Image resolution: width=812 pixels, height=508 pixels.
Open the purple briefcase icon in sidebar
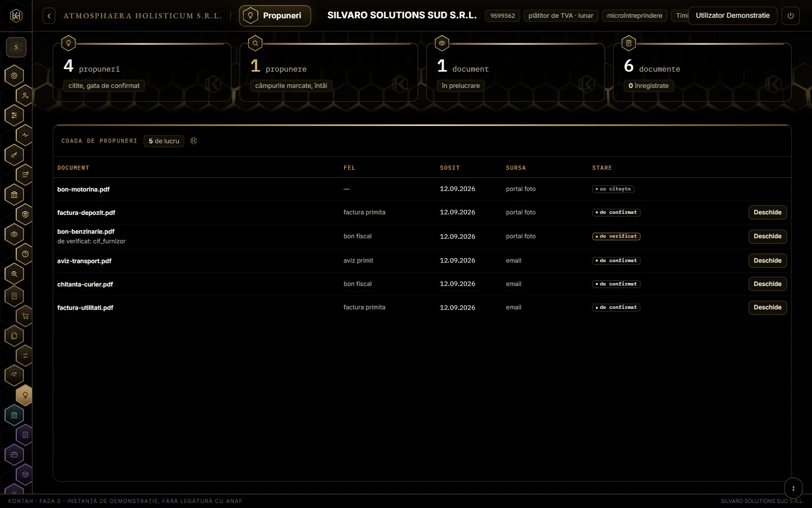tap(14, 455)
